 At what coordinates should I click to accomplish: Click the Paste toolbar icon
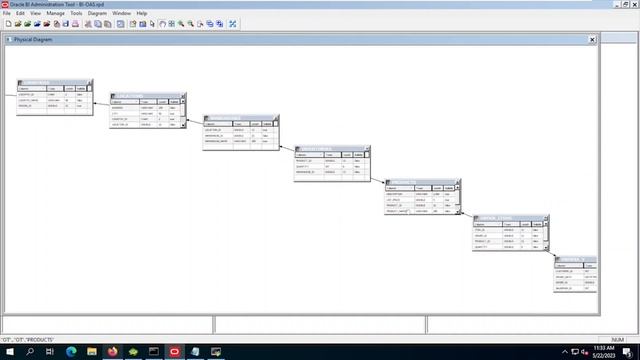[108, 24]
